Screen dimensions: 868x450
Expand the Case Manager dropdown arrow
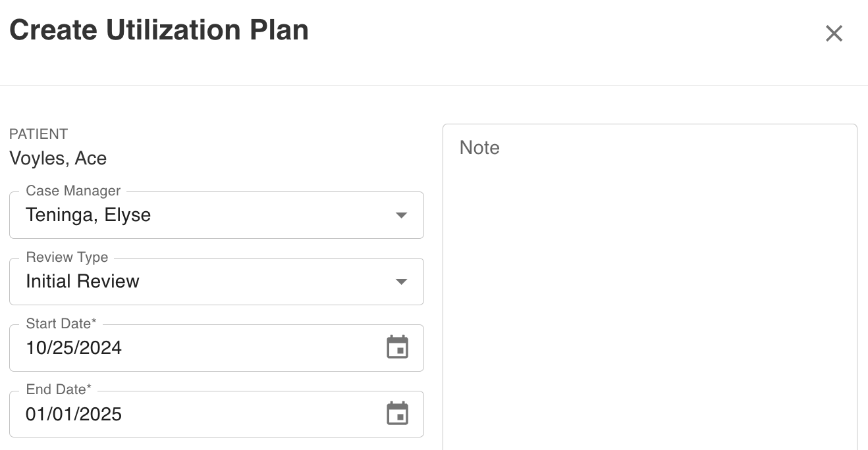point(401,215)
